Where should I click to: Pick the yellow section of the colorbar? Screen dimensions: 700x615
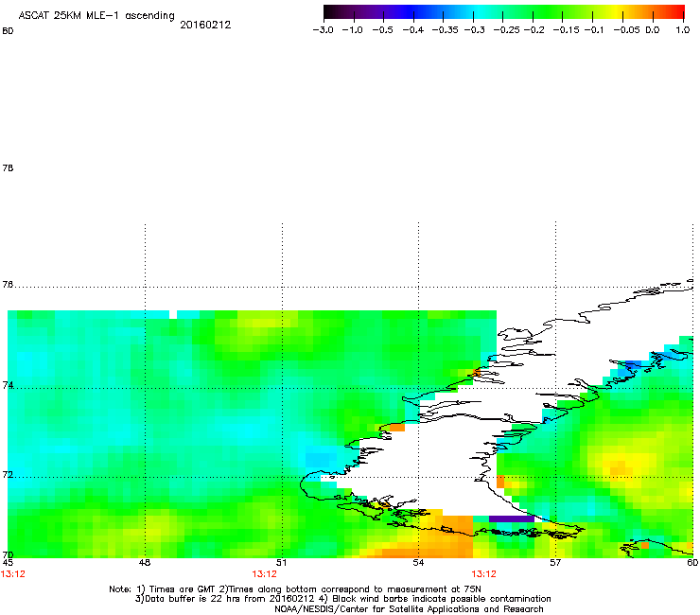(619, 11)
